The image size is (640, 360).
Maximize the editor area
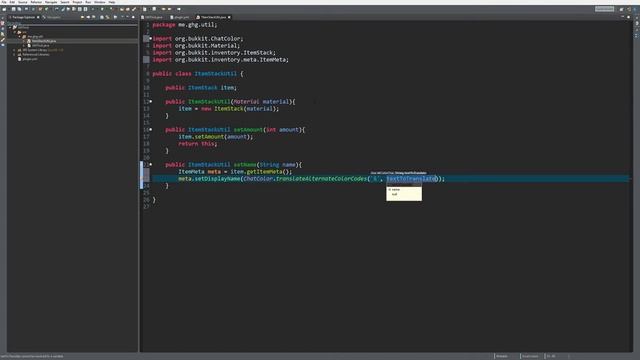(629, 17)
